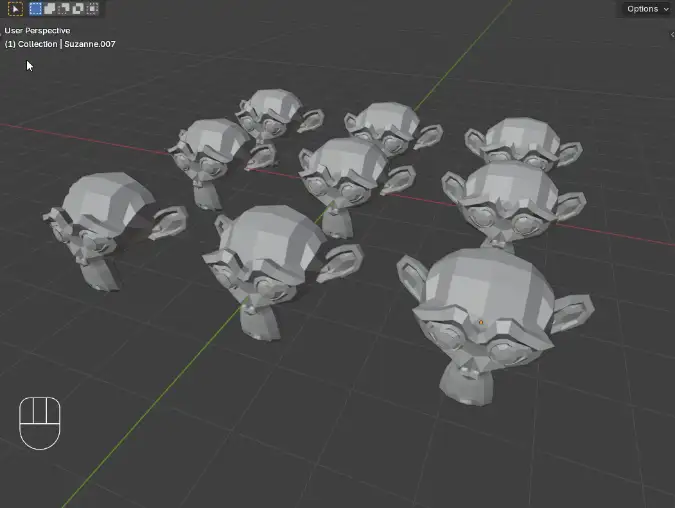This screenshot has height=508, width=675.
Task: Choose the Set New Selection mode
Action: coord(36,9)
